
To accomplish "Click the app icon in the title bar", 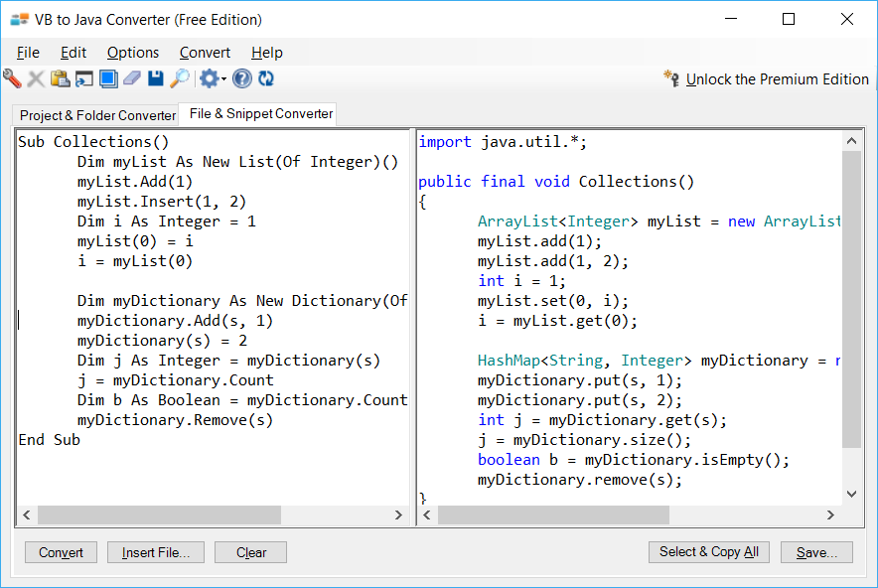I will click(19, 20).
